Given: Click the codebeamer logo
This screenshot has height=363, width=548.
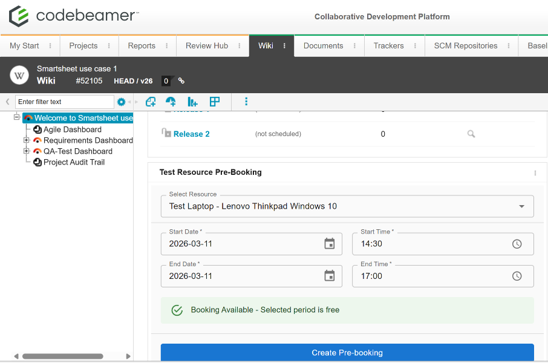Looking at the screenshot, I should pyautogui.click(x=73, y=16).
